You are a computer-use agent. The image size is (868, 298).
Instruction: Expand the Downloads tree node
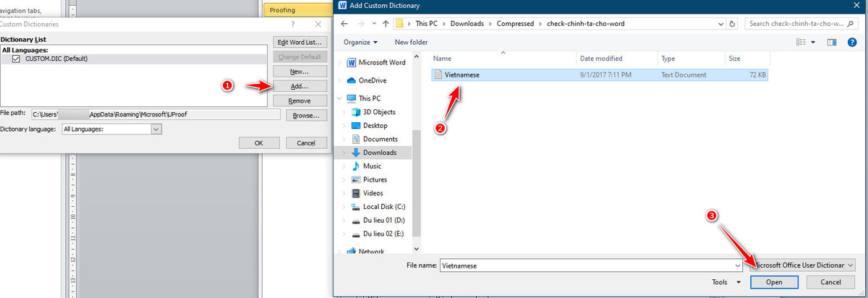344,153
